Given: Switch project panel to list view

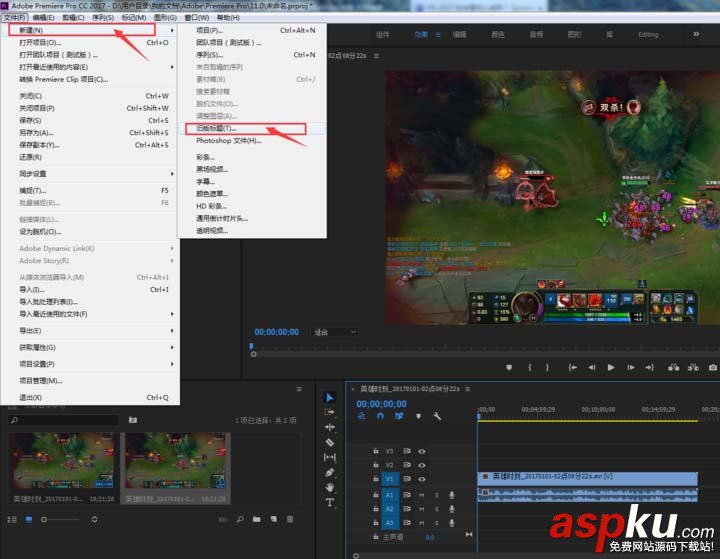Looking at the screenshot, I should point(12,519).
